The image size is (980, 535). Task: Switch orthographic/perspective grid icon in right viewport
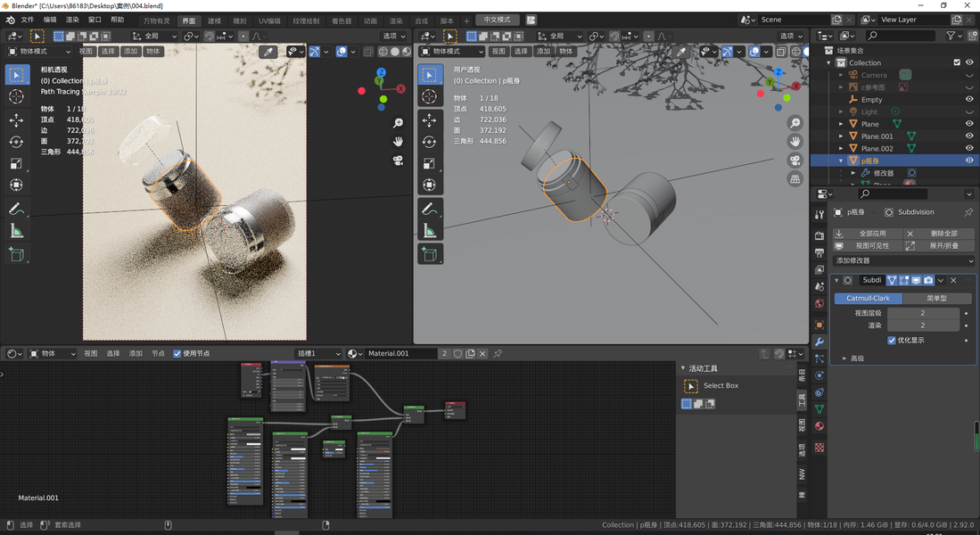tap(795, 178)
